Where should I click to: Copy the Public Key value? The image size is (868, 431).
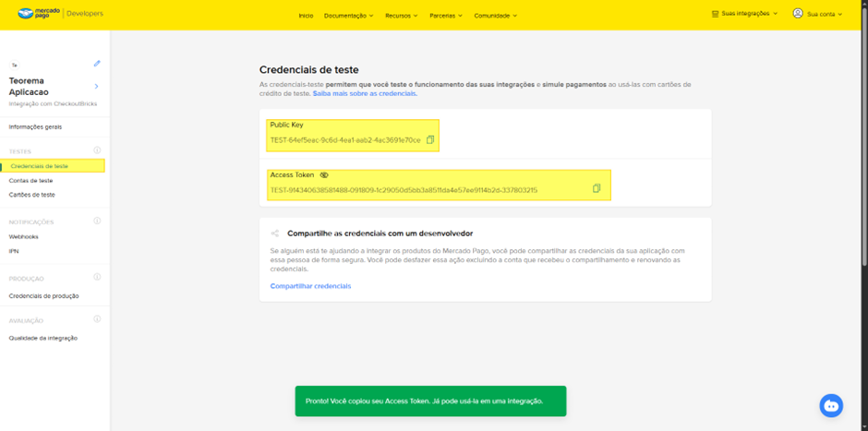click(x=430, y=140)
